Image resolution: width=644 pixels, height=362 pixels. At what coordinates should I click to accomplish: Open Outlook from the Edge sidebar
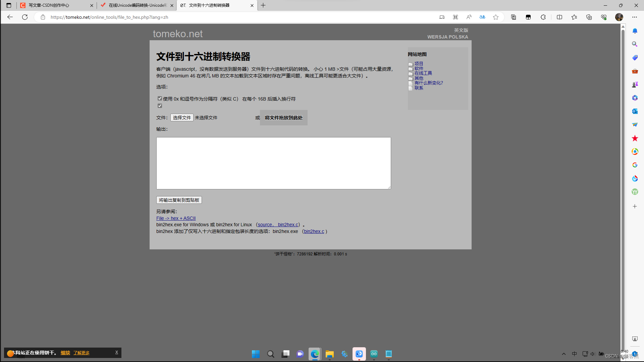pos(635,111)
